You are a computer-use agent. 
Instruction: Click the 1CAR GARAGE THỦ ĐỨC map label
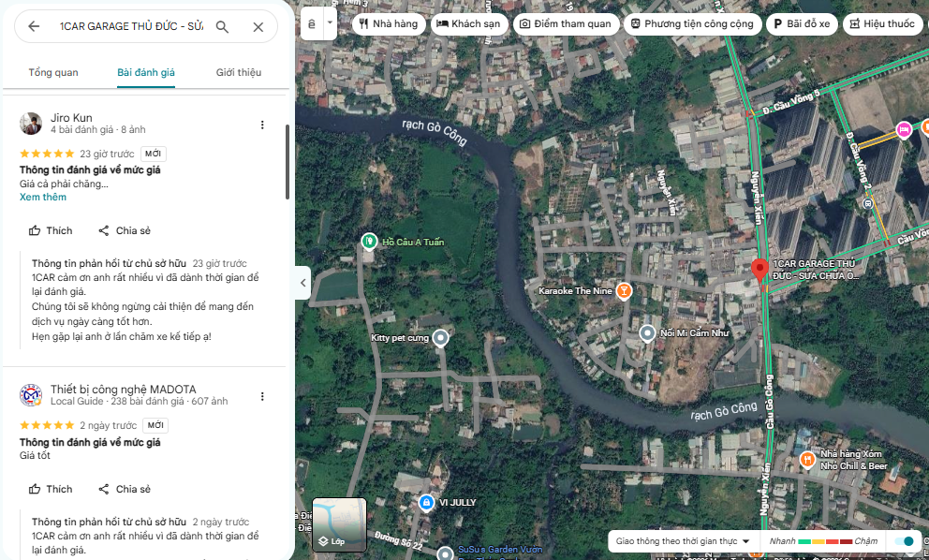click(815, 270)
